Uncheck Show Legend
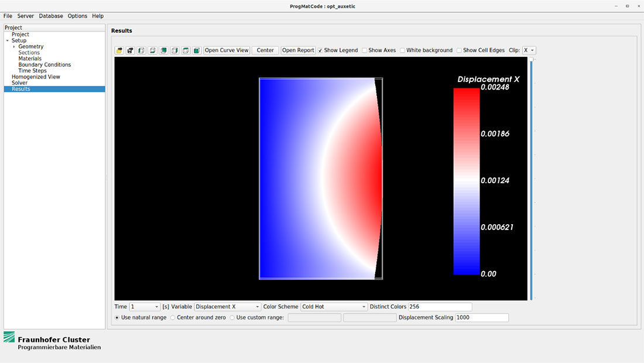644x363 pixels. point(320,50)
